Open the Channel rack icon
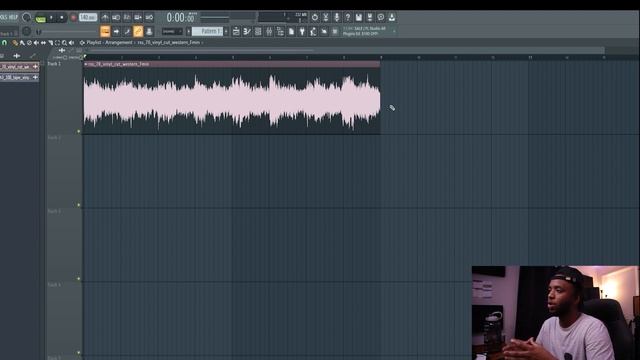 pos(258,31)
